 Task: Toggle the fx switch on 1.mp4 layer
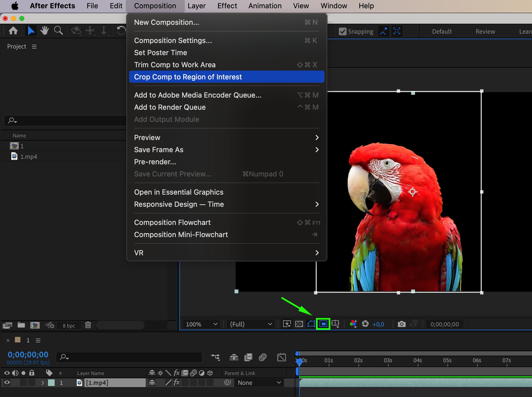(x=177, y=382)
